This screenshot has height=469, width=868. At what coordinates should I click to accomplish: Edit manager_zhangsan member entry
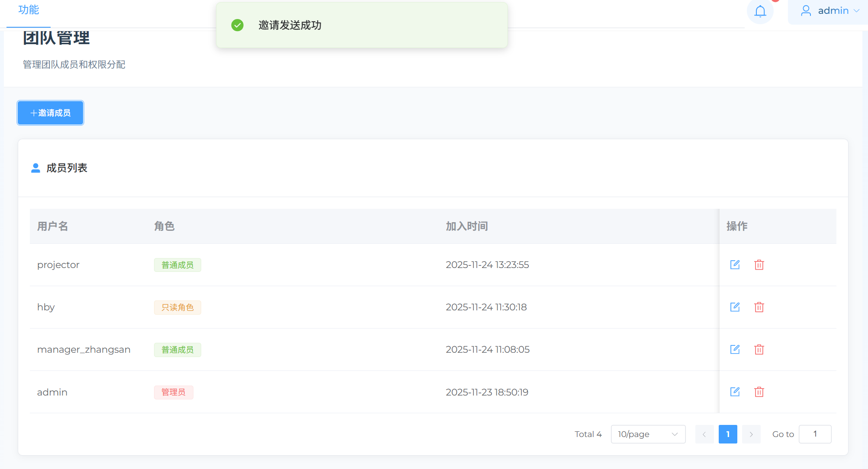click(735, 349)
